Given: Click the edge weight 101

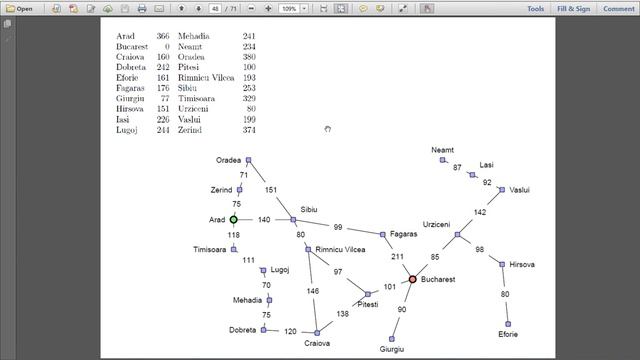Looking at the screenshot, I should click(x=390, y=287).
